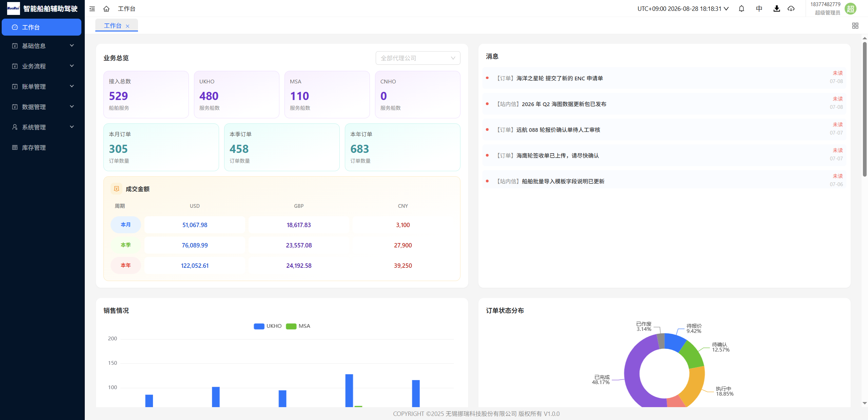Click the 库存管理 table icon
The height and width of the screenshot is (420, 868).
point(15,147)
